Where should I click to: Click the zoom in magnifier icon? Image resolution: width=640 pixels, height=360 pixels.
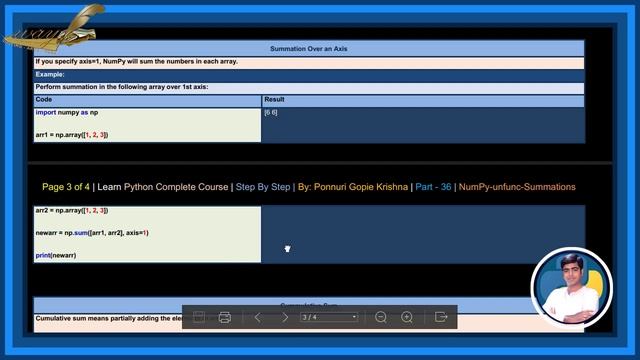[x=407, y=317]
